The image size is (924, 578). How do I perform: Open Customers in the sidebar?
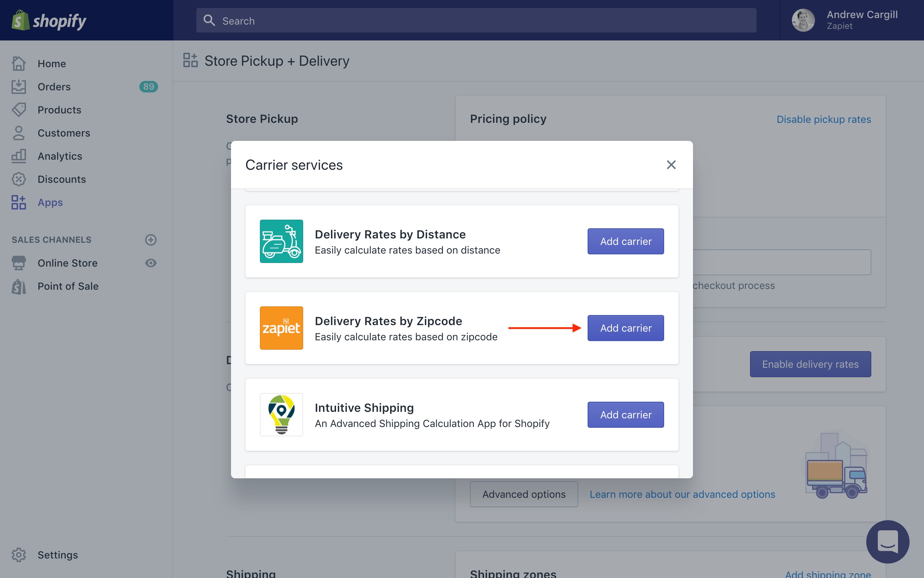[64, 133]
